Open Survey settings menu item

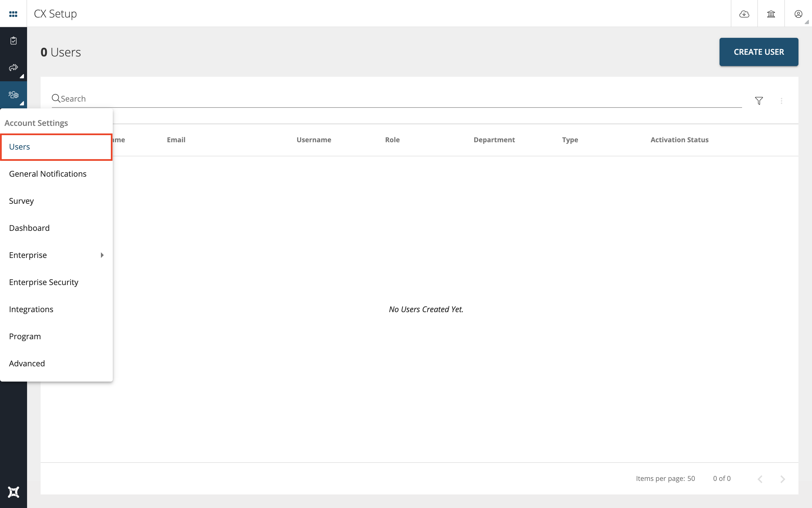tap(56, 201)
